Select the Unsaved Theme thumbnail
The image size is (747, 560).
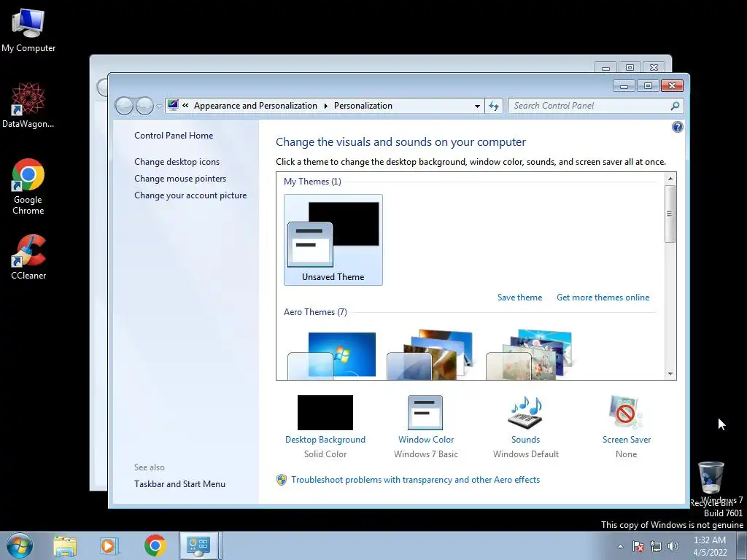(x=333, y=239)
